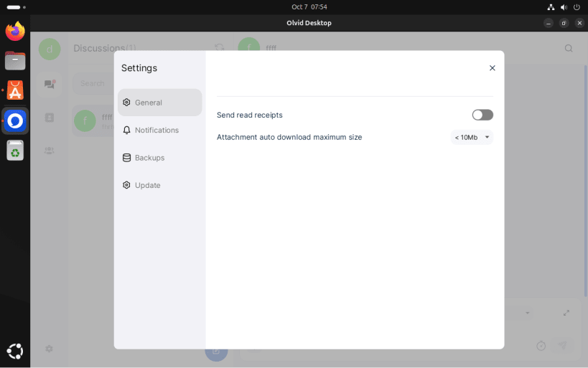588x368 pixels.
Task: Click the expand message composer arrows icon
Action: [x=566, y=313]
